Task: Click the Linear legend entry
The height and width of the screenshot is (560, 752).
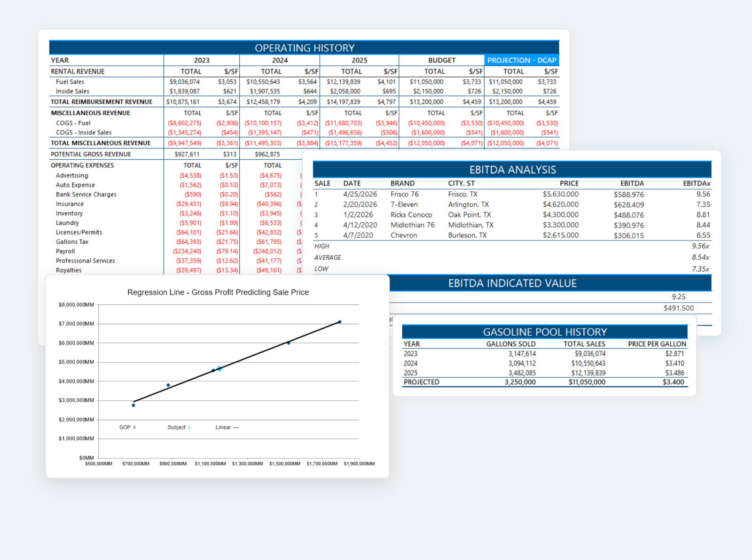Action: [x=227, y=428]
